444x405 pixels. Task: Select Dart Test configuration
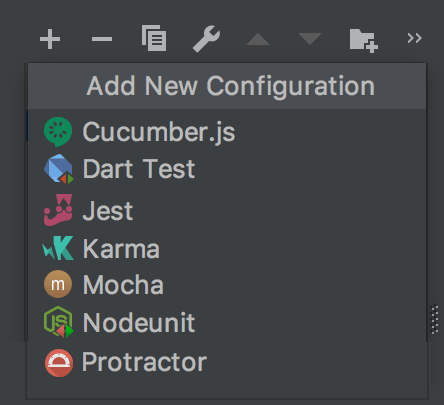pos(227,169)
